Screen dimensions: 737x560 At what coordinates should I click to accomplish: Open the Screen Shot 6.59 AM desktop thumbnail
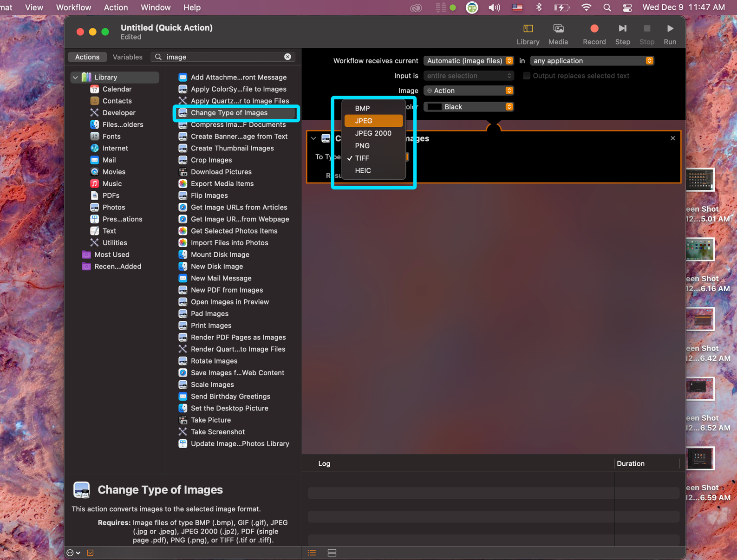700,459
